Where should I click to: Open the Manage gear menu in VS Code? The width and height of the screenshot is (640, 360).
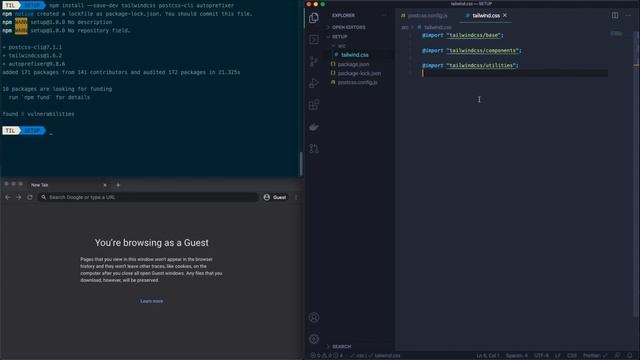314,339
